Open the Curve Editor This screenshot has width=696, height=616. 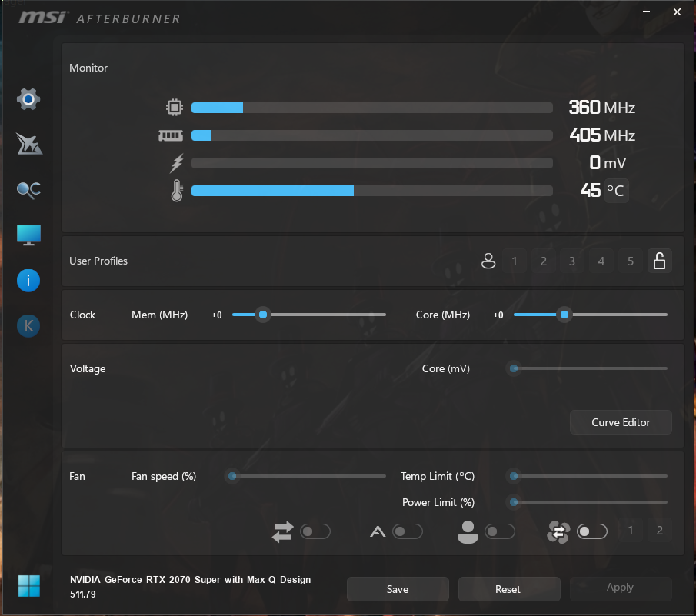(x=621, y=422)
